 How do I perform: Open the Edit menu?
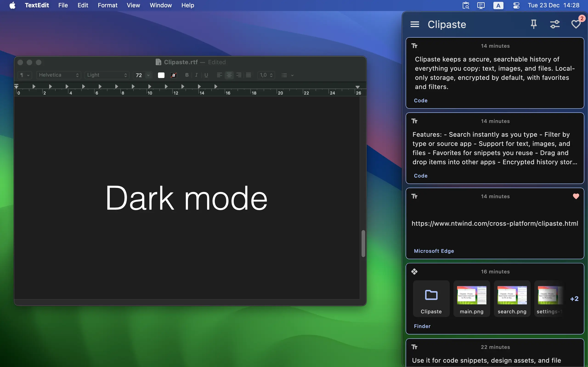click(83, 5)
